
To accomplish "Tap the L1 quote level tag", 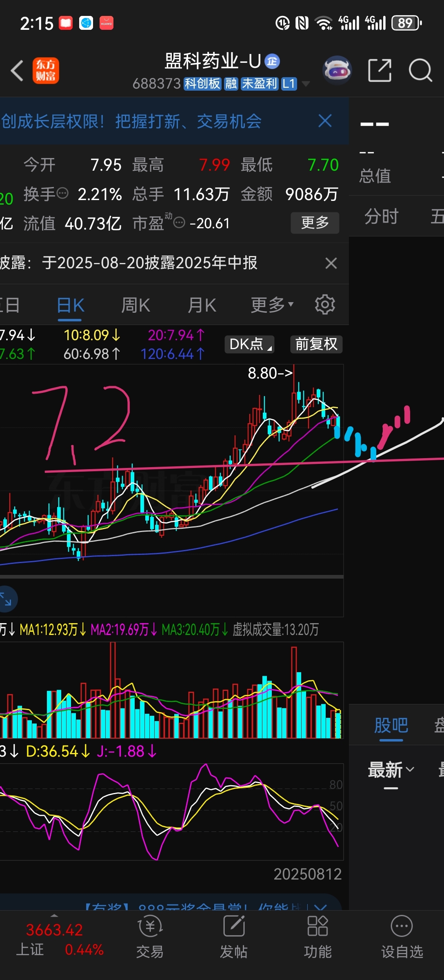I will (289, 84).
